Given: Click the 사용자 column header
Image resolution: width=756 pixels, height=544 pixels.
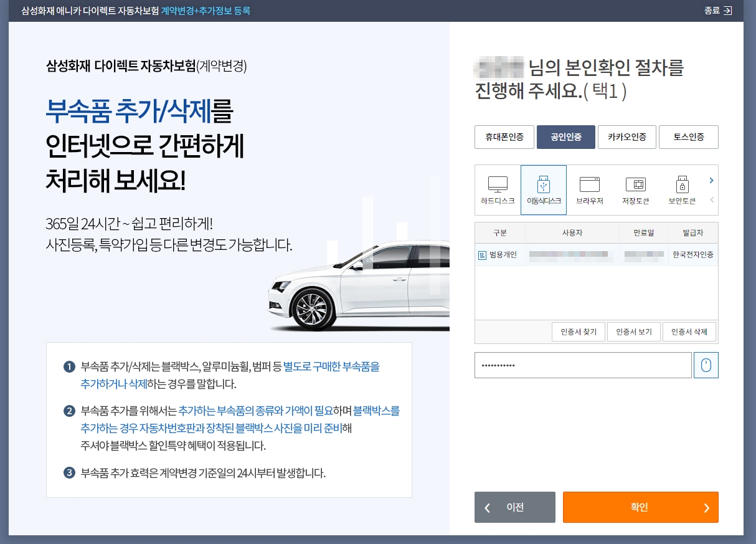Looking at the screenshot, I should pos(572,233).
